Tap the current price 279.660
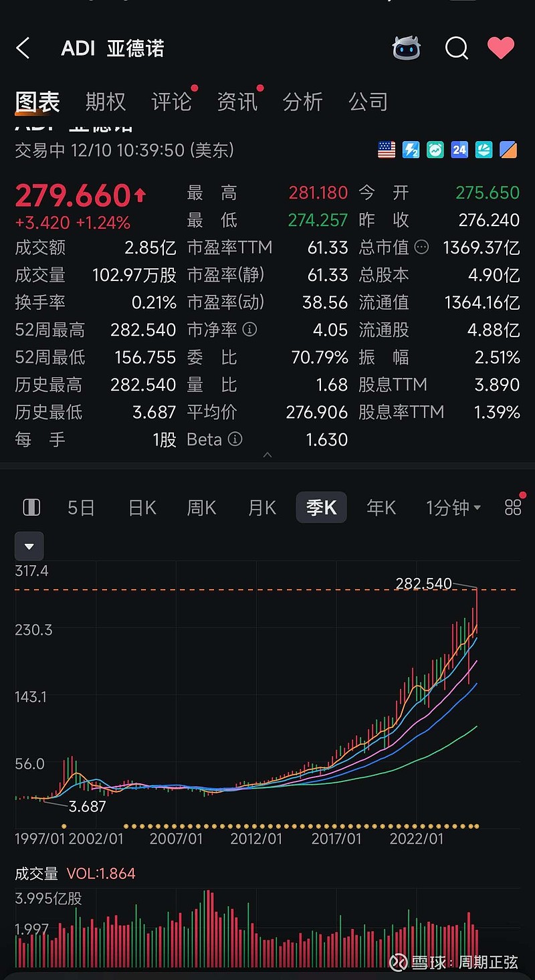 (x=72, y=195)
